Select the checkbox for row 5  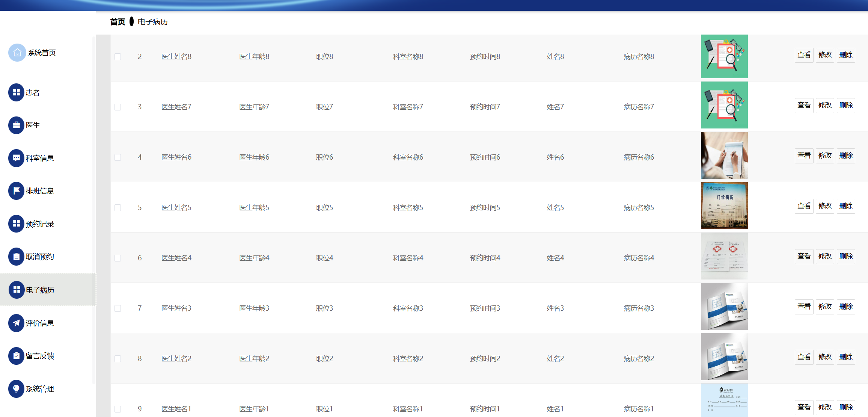[x=118, y=208]
